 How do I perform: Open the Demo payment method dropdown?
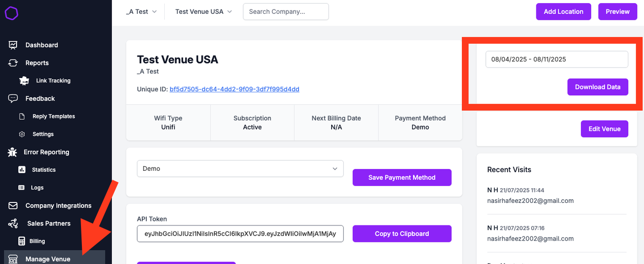point(240,169)
